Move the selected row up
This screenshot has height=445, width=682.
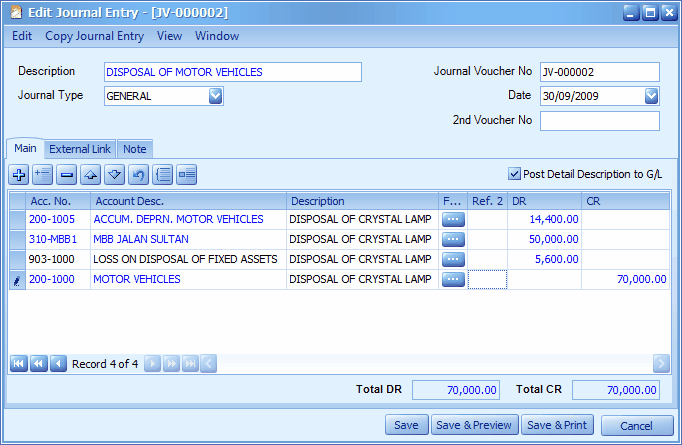tap(90, 175)
